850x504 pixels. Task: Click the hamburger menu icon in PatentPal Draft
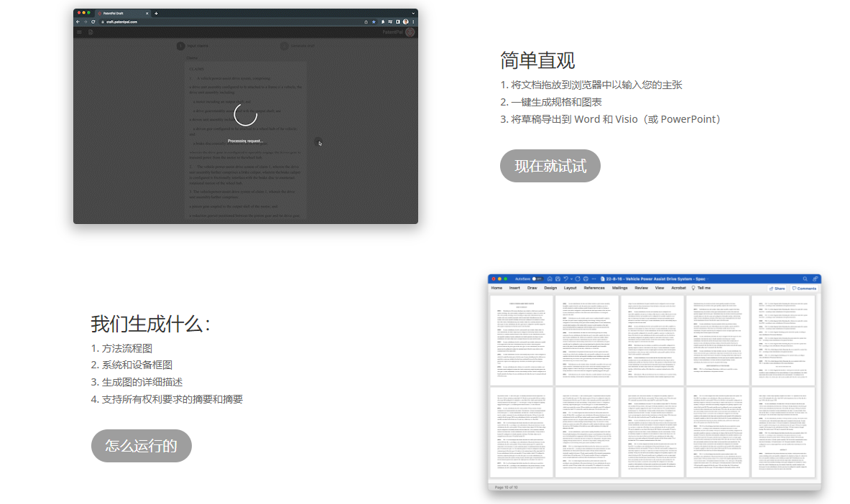79,32
